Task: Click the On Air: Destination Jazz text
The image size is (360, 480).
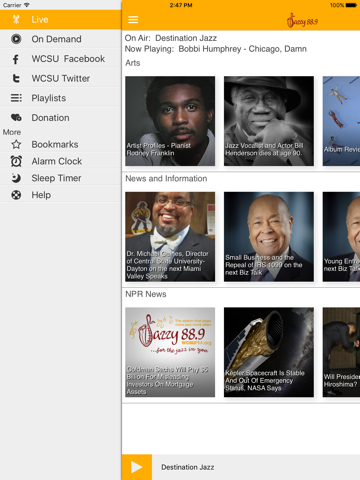Action: [171, 38]
